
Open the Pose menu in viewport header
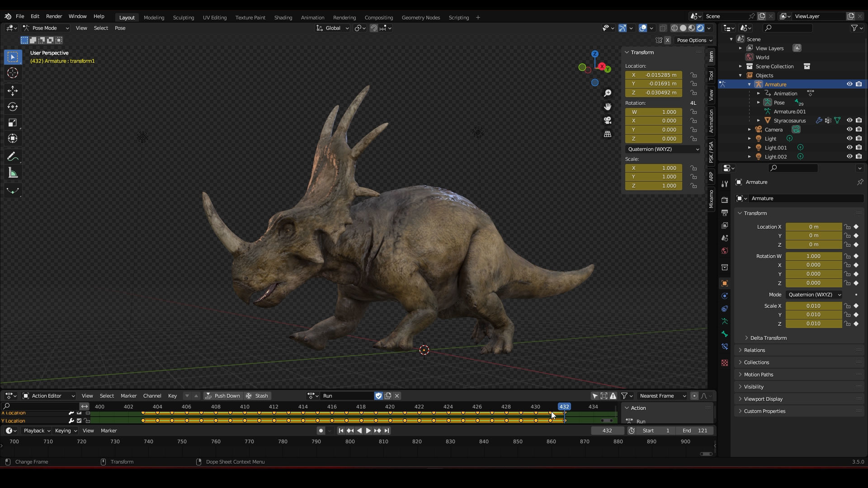click(x=120, y=28)
